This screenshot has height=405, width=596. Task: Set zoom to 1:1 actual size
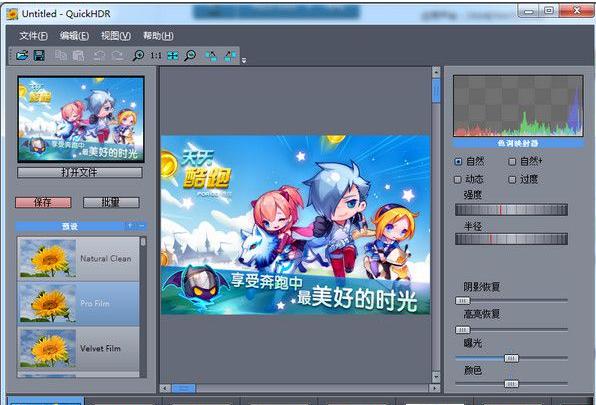(x=156, y=56)
